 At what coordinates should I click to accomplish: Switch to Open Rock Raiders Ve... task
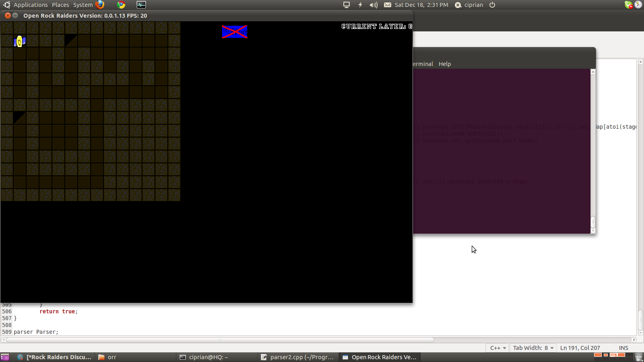pyautogui.click(x=379, y=357)
